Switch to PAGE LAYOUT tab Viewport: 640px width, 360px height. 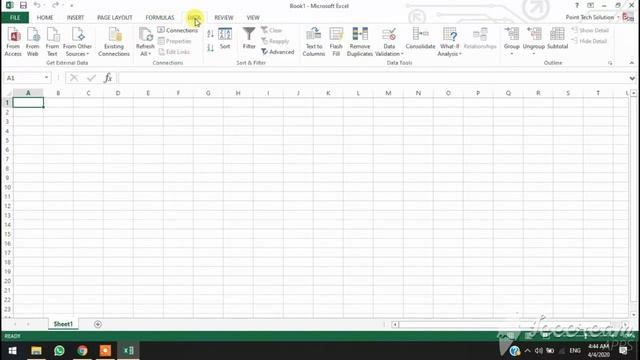tap(115, 18)
